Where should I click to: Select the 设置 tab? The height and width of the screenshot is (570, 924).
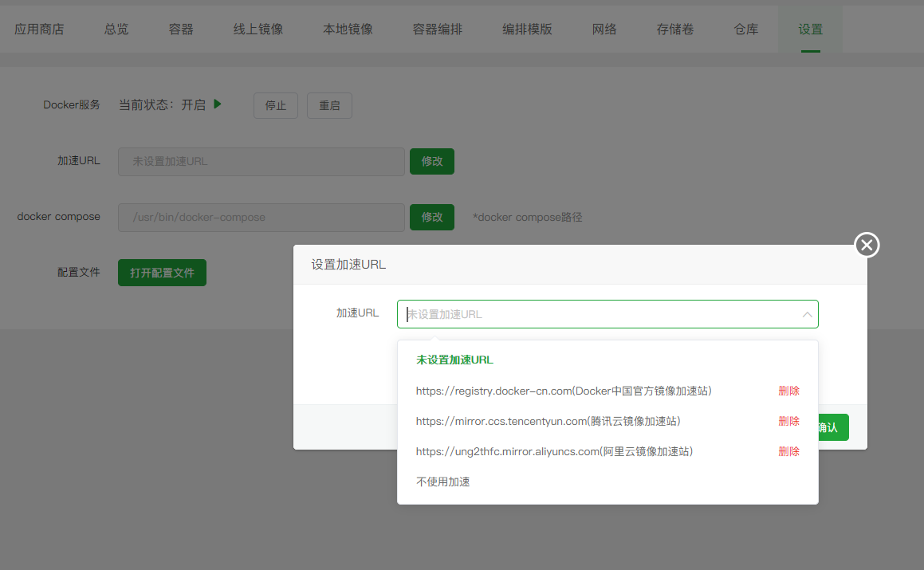coord(810,29)
